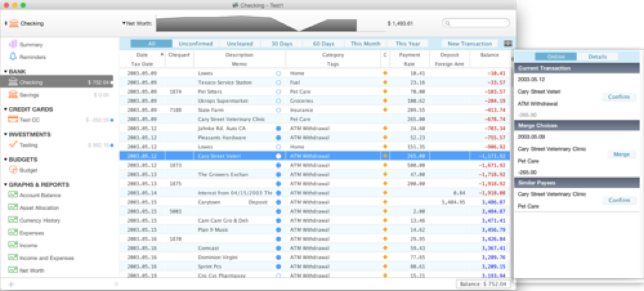
Task: Switch to Uncleared filter tab
Action: (x=240, y=44)
